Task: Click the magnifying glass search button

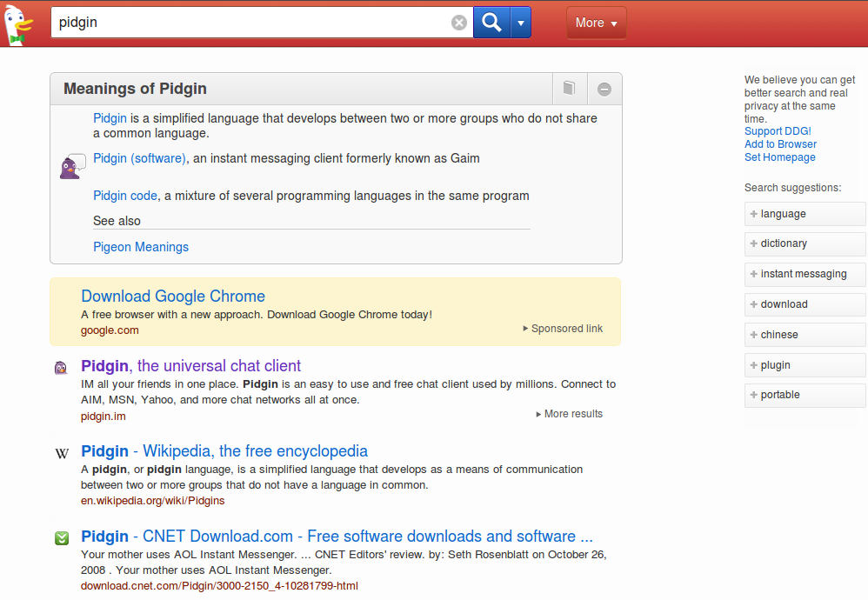Action: click(x=491, y=22)
